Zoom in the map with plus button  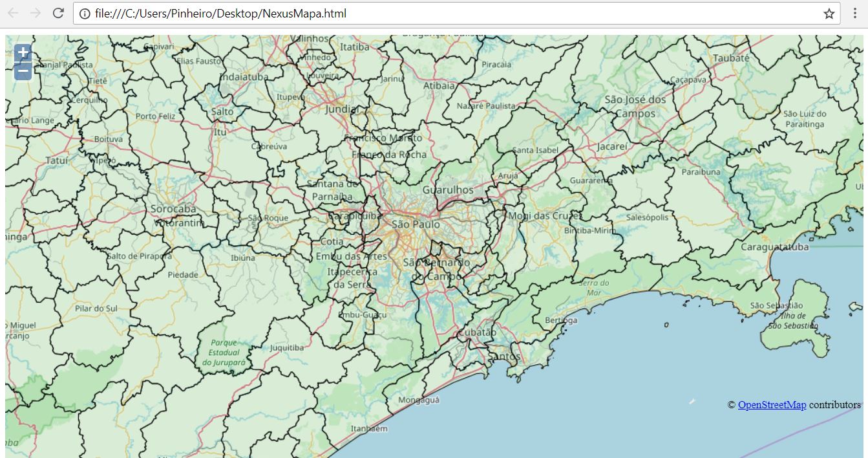pos(23,52)
